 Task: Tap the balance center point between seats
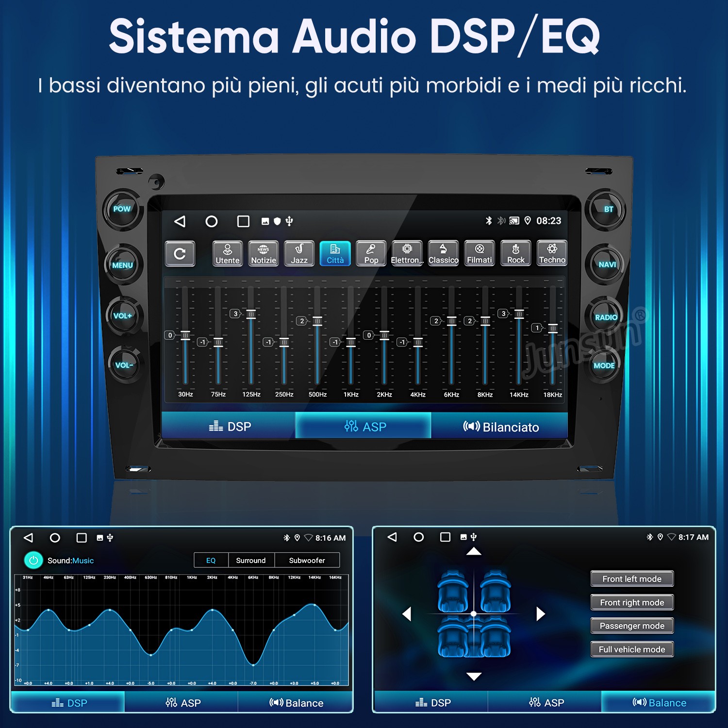pos(474,614)
